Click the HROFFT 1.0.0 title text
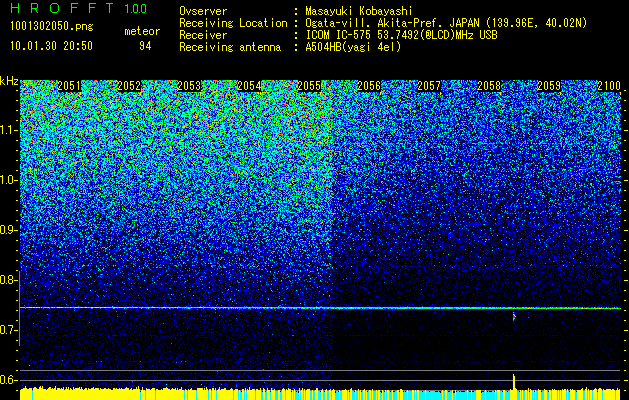Viewport: 629px width, 400px height. 78,8
